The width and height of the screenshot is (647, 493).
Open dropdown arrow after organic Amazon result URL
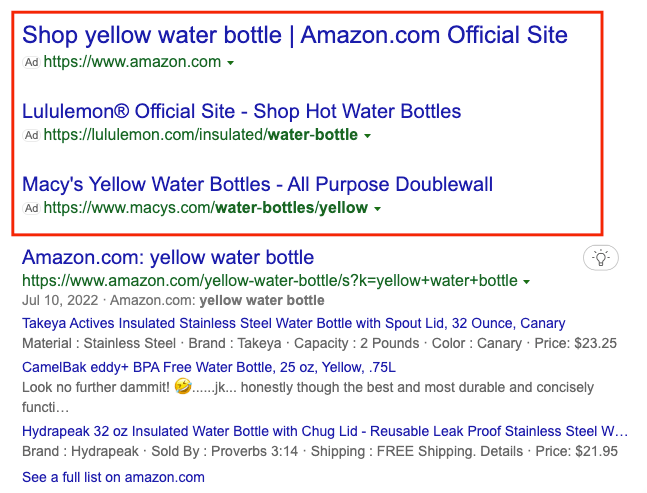click(x=526, y=281)
